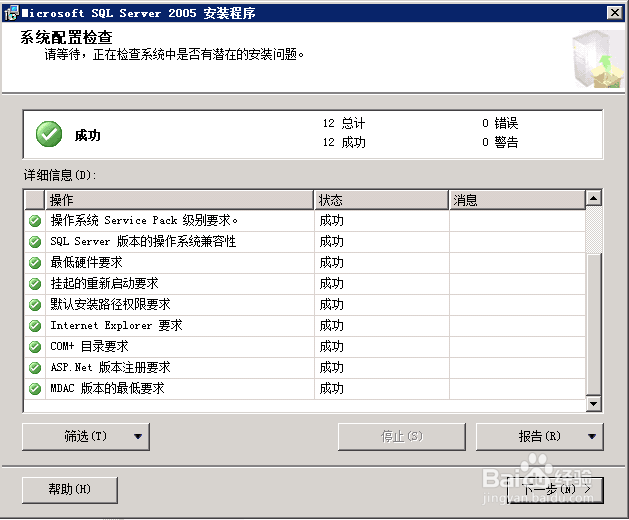The height and width of the screenshot is (520, 629).
Task: Click the success icon for MDAC 版本的最低要求
Action: click(x=35, y=388)
